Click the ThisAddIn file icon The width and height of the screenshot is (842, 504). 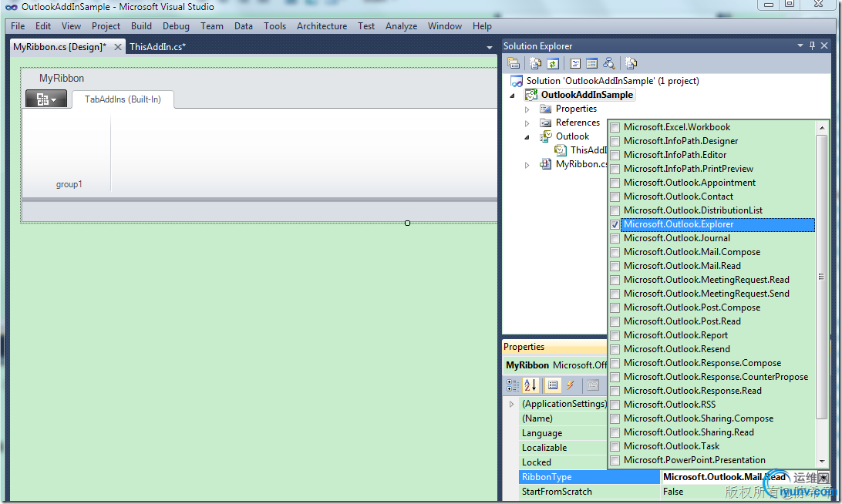click(x=561, y=150)
